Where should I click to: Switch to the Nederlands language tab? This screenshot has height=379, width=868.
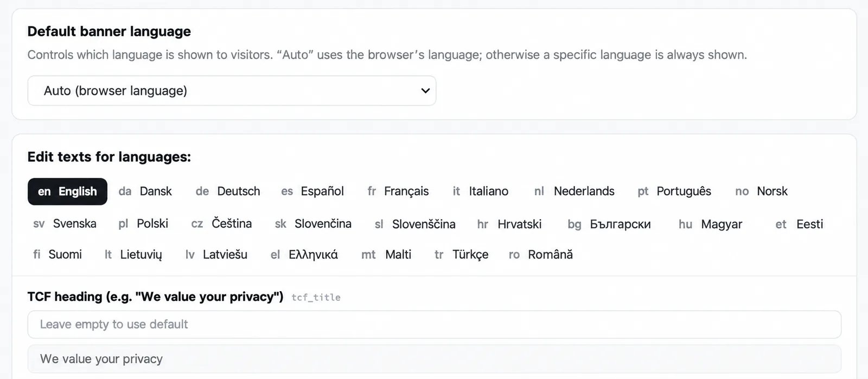[575, 191]
